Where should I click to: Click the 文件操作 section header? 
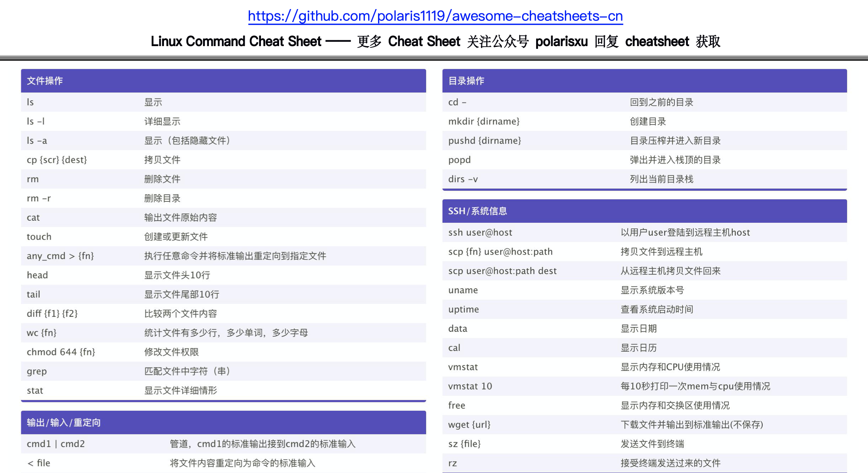tap(45, 81)
